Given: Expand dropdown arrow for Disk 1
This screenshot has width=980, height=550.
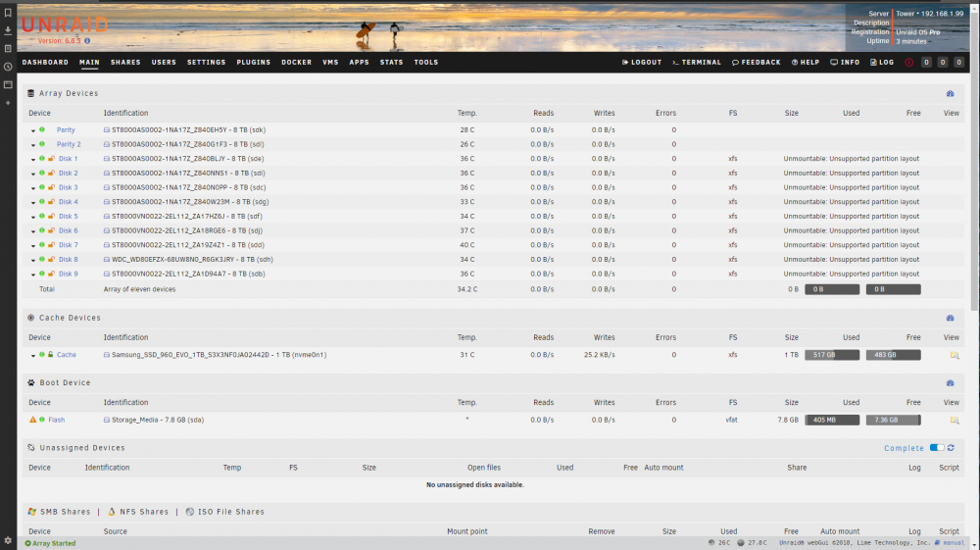Looking at the screenshot, I should [33, 160].
